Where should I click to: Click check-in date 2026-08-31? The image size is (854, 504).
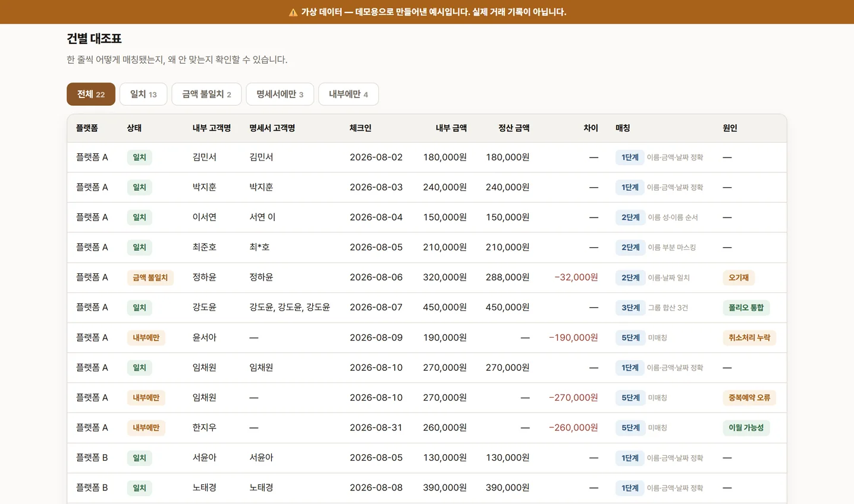coord(376,428)
